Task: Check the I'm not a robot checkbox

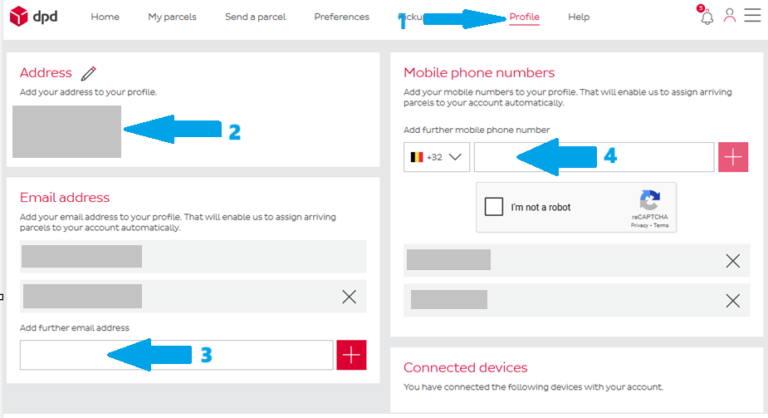Action: 493,208
